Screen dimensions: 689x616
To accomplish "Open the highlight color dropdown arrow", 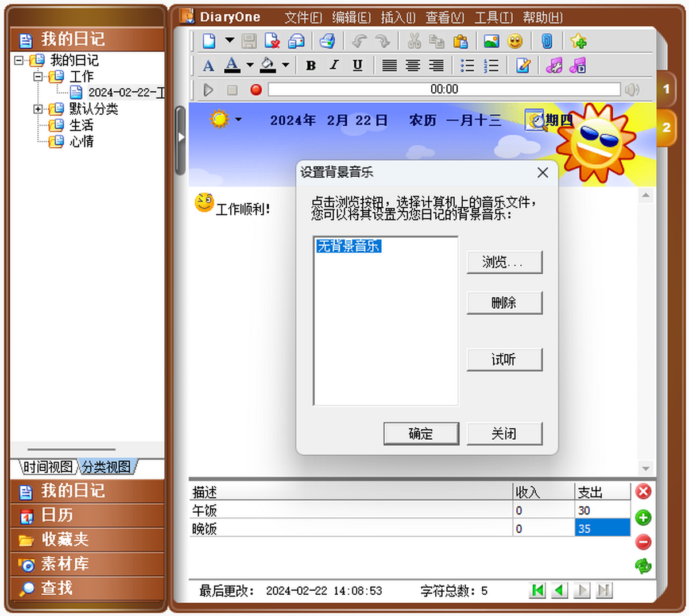I will click(x=285, y=65).
